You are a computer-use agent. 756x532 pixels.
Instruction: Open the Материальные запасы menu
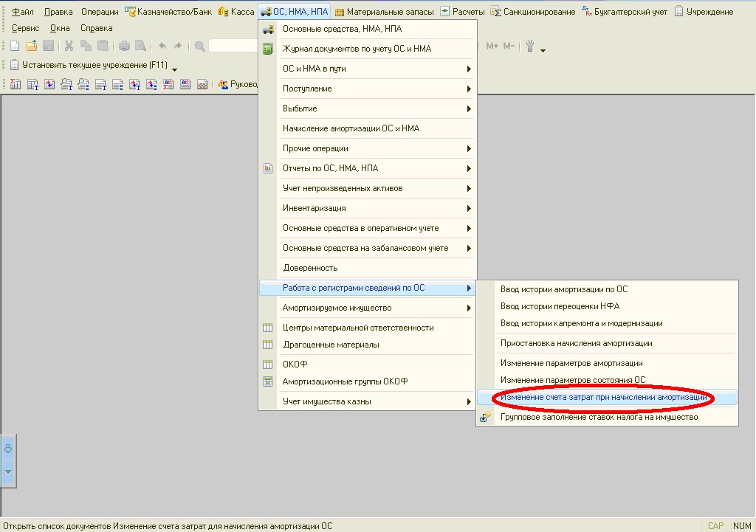pos(384,12)
